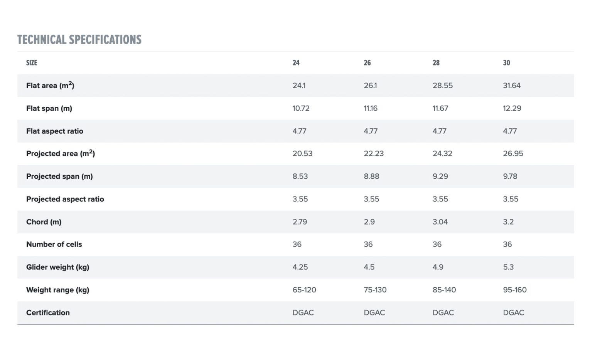590x364 pixels.
Task: Click the Technical Specifications heading
Action: [x=79, y=40]
